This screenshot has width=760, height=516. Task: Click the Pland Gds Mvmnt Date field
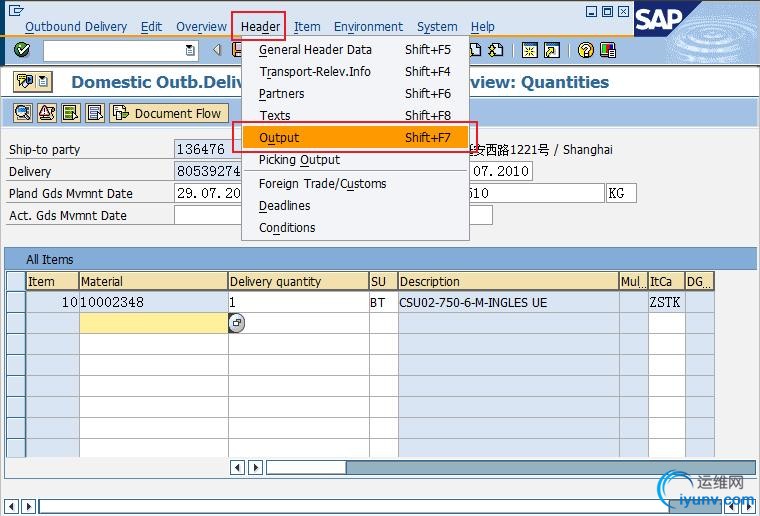[x=208, y=193]
